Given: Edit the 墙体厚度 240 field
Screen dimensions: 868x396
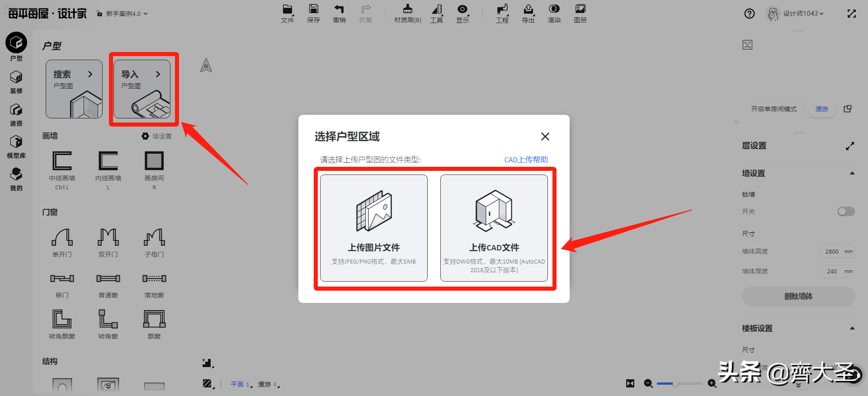Looking at the screenshot, I should 837,271.
